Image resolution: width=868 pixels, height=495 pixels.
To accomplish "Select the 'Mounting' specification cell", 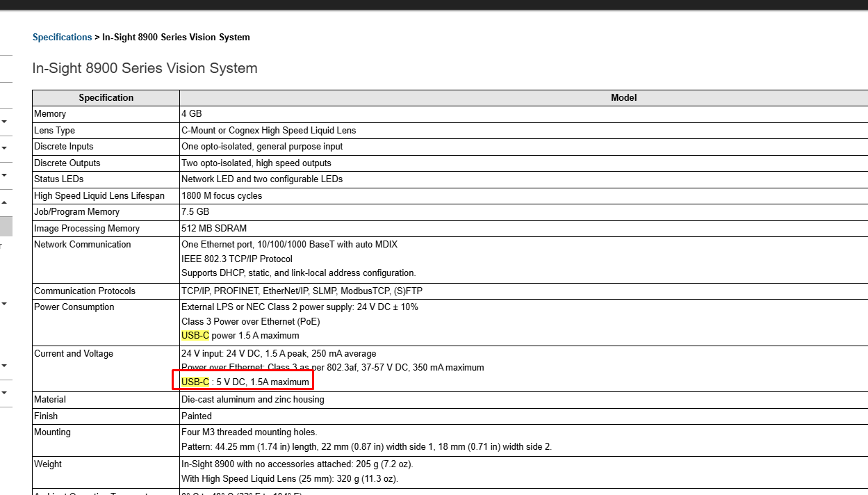I will tap(106, 440).
